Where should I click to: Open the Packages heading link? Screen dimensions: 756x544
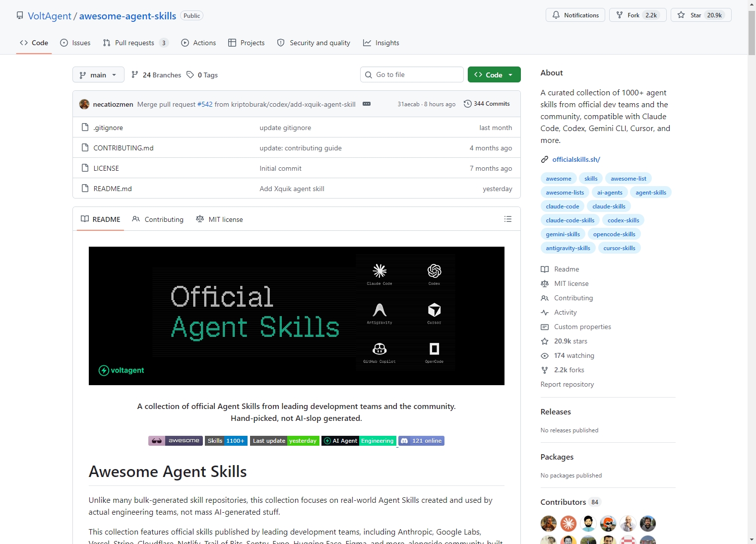tap(557, 457)
